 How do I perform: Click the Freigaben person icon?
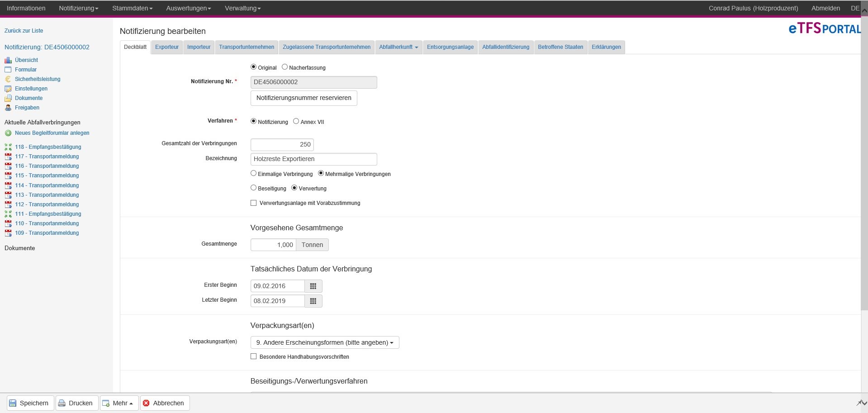click(8, 108)
